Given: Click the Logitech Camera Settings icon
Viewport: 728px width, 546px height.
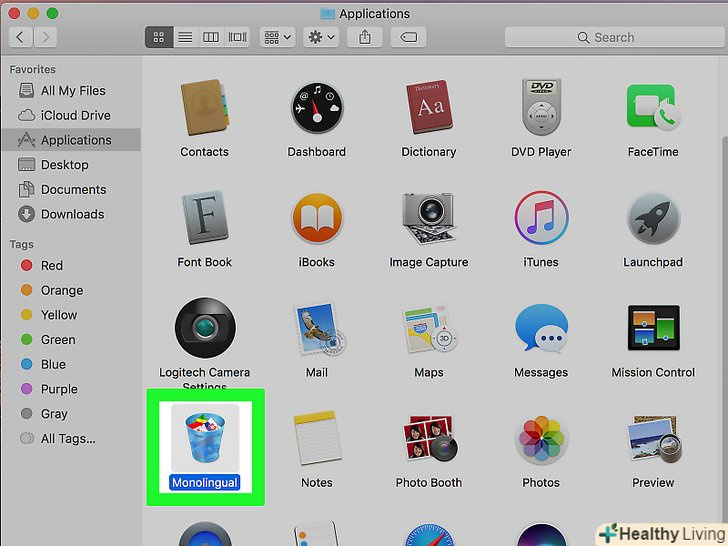Looking at the screenshot, I should pos(205,328).
